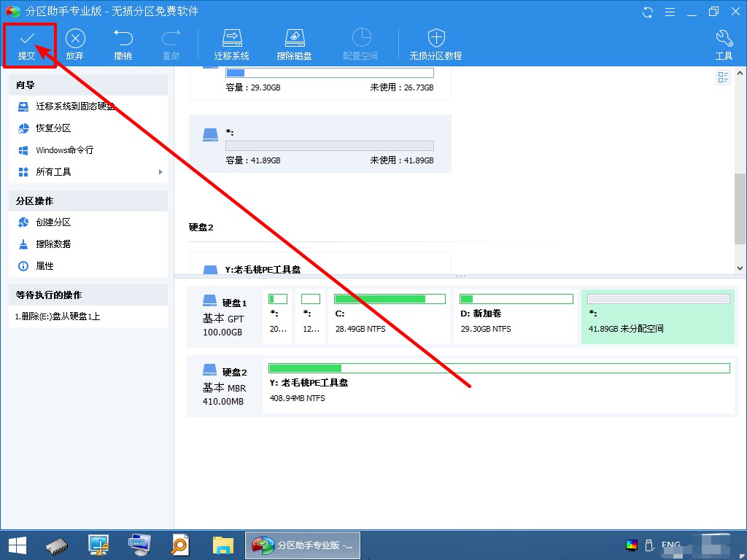This screenshot has width=747, height=560.
Task: Select the first small 20... partition block
Action: click(278, 316)
